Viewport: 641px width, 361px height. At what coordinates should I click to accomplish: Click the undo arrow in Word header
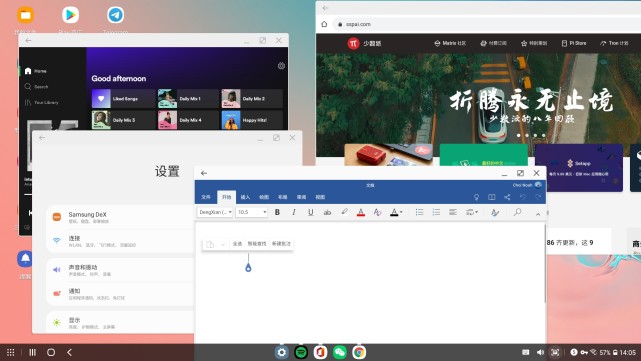(522, 197)
